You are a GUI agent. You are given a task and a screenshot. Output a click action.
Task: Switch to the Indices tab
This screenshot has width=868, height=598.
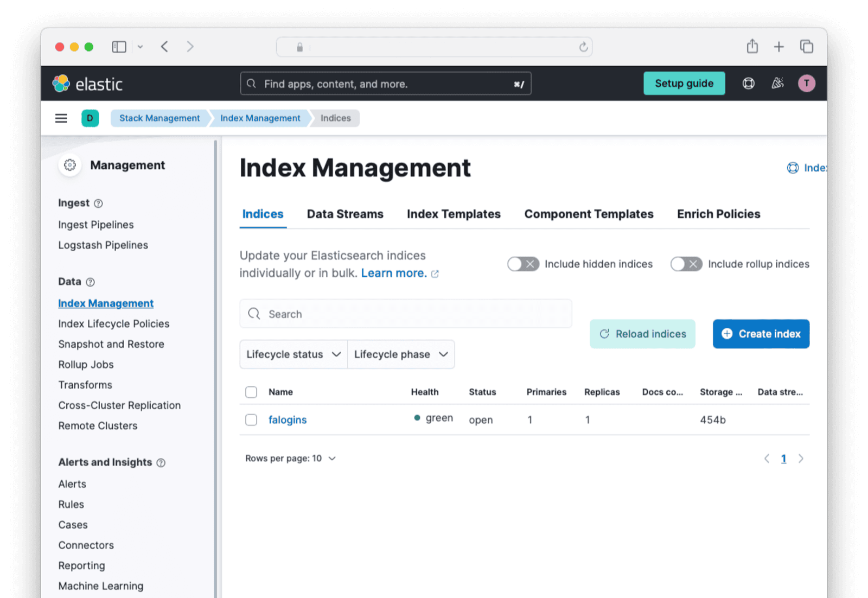263,214
